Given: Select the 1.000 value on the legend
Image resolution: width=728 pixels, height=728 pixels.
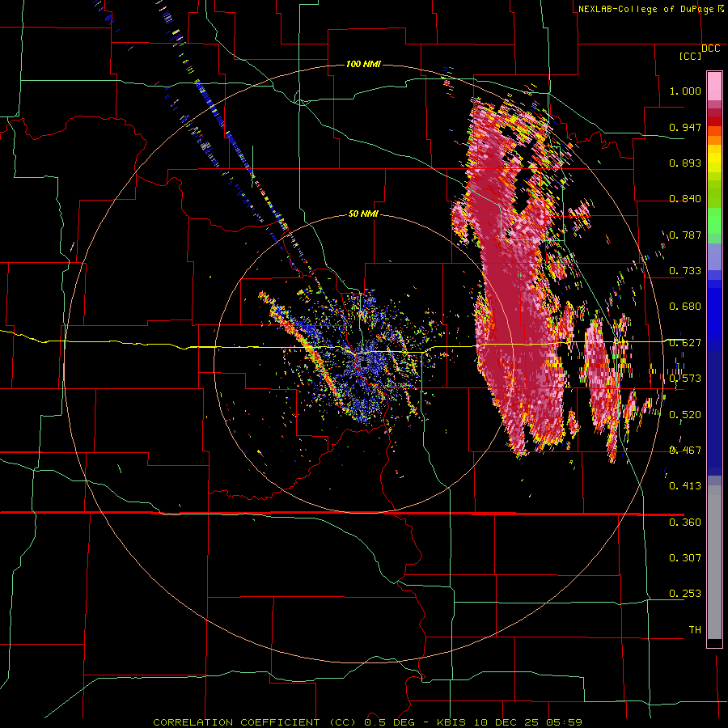Looking at the screenshot, I should (x=685, y=91).
